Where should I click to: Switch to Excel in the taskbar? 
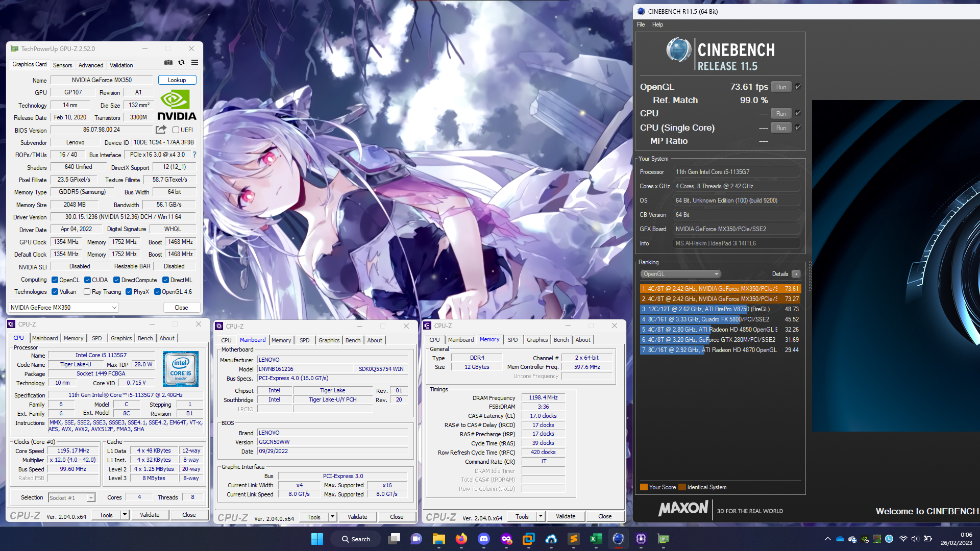(596, 539)
